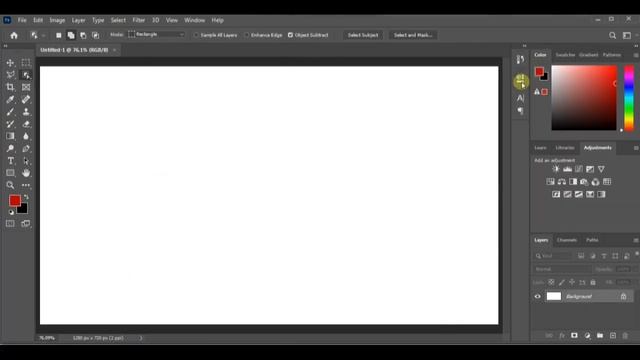Select the Frame tool
640x360 pixels.
point(26,87)
